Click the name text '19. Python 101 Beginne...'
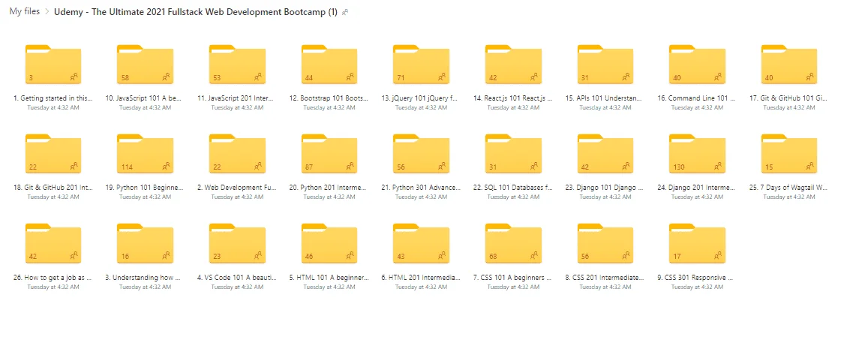Screen dimensions: 868x343 click(145, 188)
